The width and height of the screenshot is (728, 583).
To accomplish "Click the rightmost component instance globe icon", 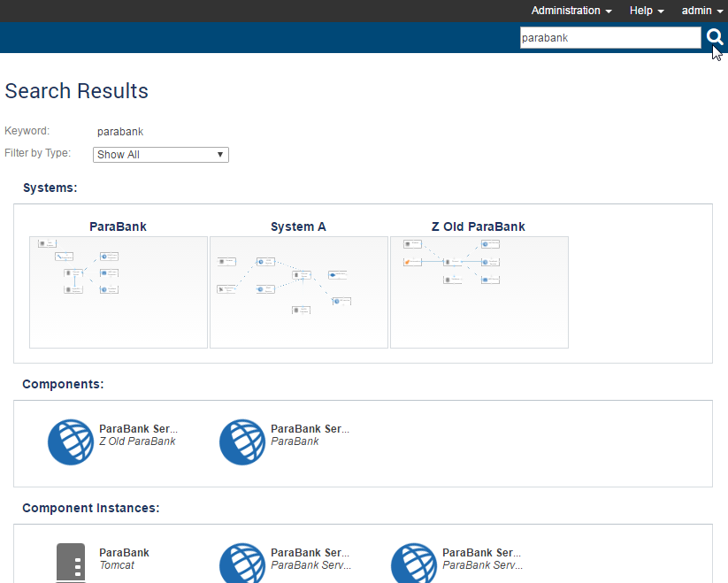I will click(414, 563).
